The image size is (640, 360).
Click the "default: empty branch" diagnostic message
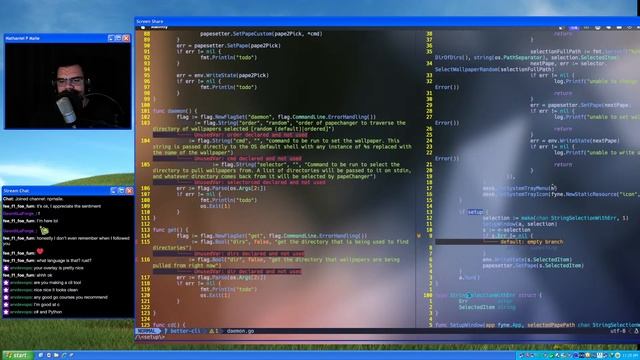point(531,242)
